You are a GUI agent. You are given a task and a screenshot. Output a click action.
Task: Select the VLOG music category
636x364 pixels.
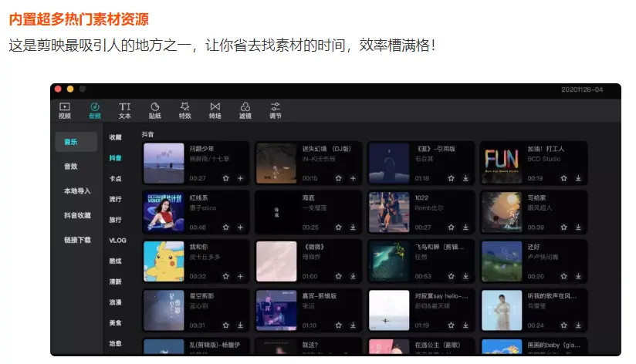[117, 241]
